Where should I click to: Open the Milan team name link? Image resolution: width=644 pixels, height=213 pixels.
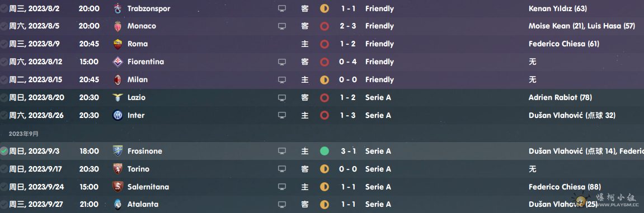coord(138,79)
